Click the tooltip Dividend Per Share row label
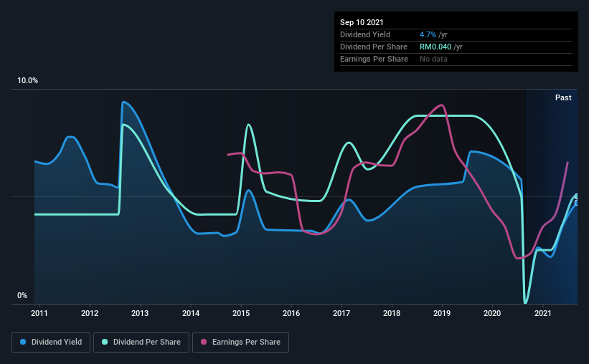The image size is (589, 364). tap(373, 47)
